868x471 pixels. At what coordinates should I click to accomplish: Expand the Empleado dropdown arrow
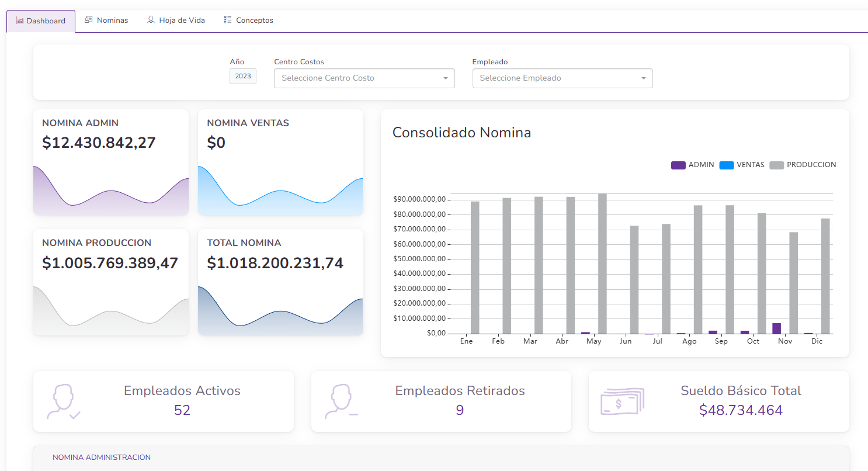(x=643, y=78)
